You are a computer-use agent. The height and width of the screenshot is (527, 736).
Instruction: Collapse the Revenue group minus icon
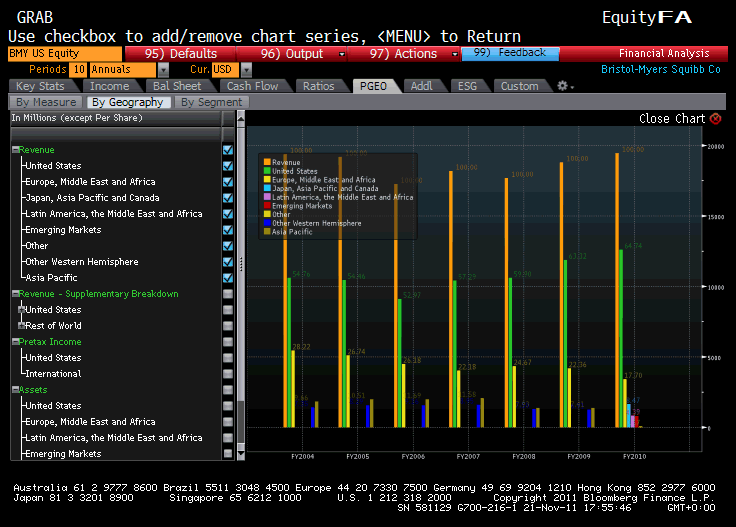coord(16,150)
